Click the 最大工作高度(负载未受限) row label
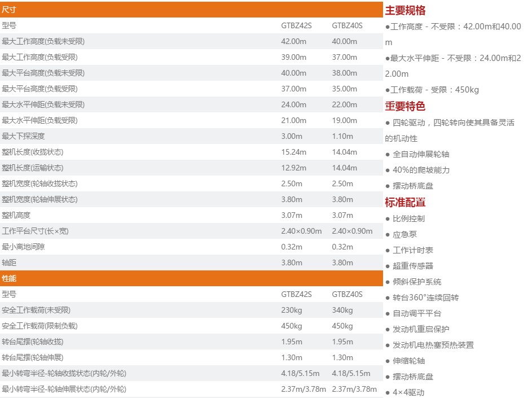The width and height of the screenshot is (532, 398). pyautogui.click(x=43, y=41)
